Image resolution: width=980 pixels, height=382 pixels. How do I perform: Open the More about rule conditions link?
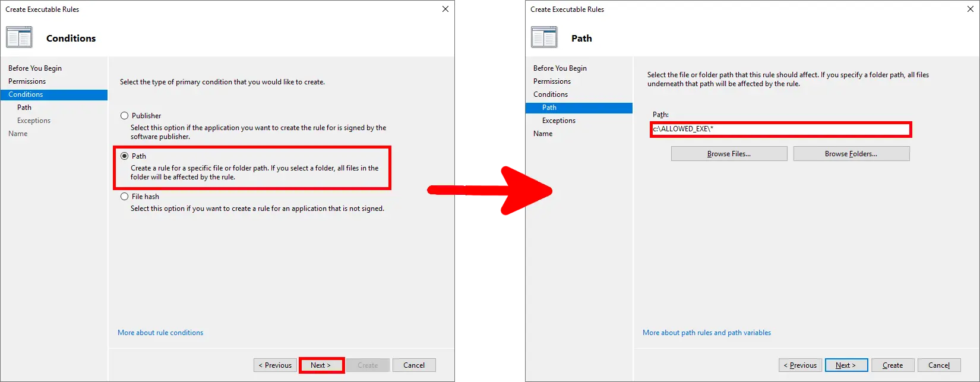[160, 333]
